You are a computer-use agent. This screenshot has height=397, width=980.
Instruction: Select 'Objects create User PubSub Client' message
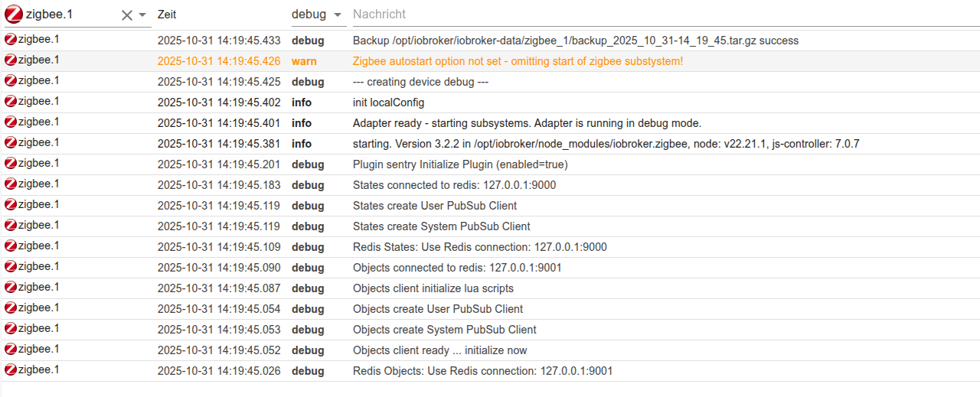tap(438, 309)
